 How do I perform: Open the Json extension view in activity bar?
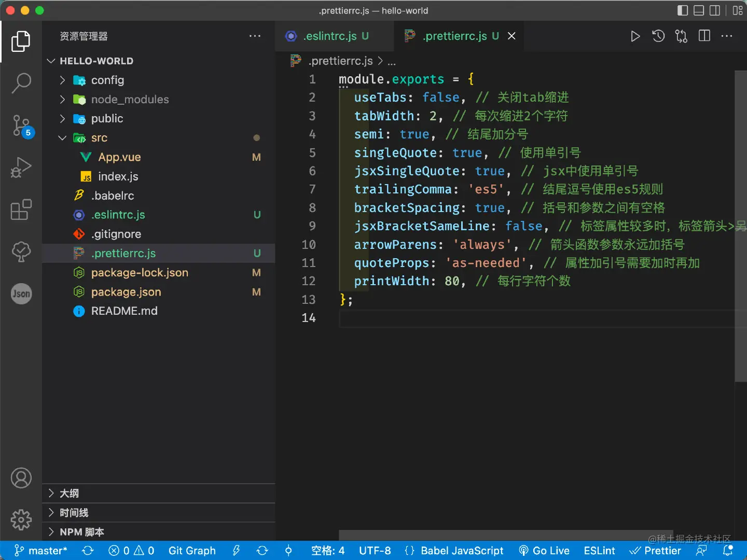[21, 294]
